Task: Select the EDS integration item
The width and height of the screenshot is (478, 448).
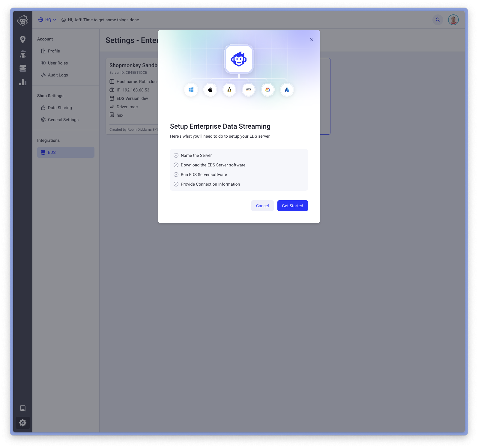Action: [66, 152]
